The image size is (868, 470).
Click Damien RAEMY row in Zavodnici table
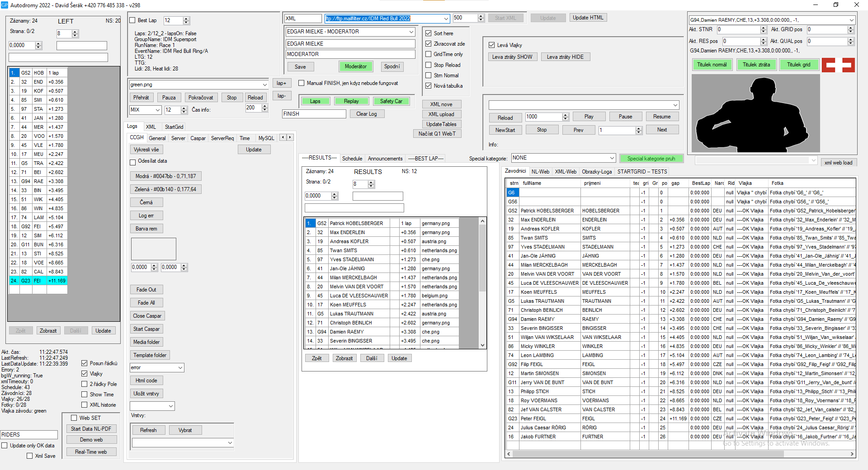click(681, 319)
